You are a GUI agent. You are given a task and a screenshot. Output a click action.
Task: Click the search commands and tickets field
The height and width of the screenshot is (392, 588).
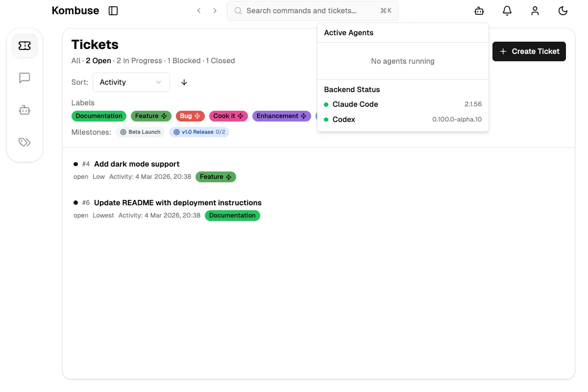(x=312, y=10)
